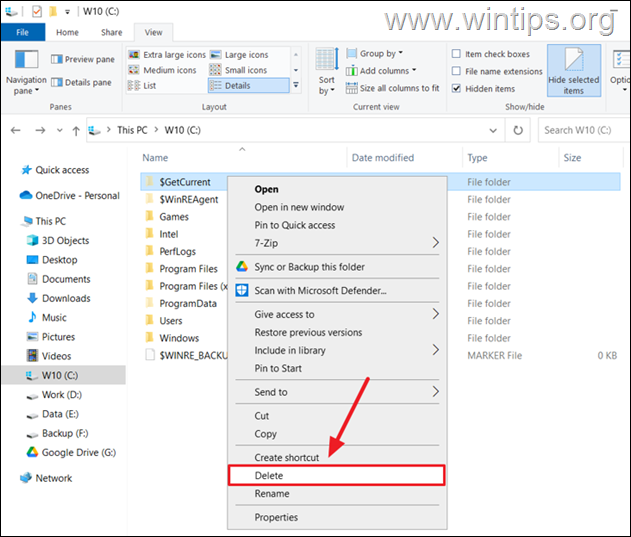Open the Group by dropdown
The width and height of the screenshot is (631, 537).
click(x=374, y=53)
